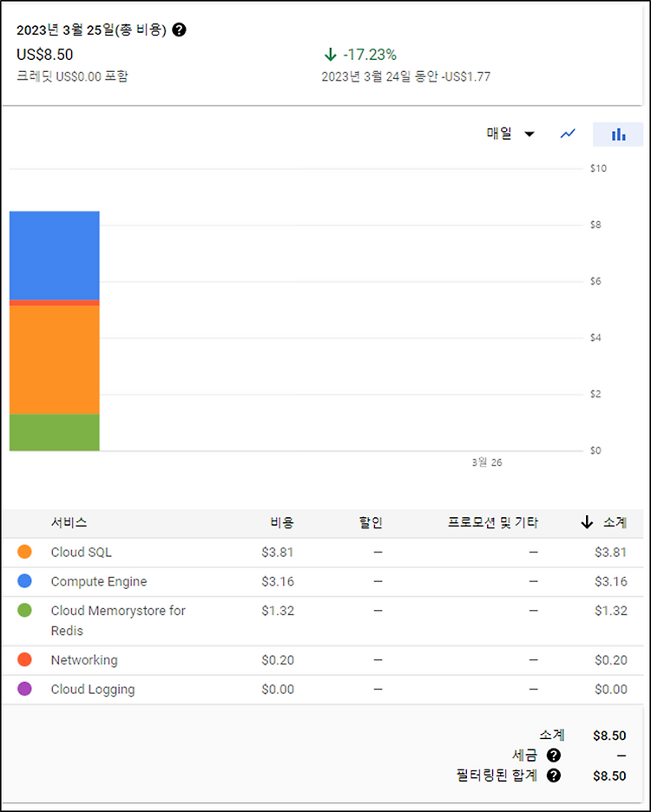Click the thin red Networking bar segment

tap(55, 303)
